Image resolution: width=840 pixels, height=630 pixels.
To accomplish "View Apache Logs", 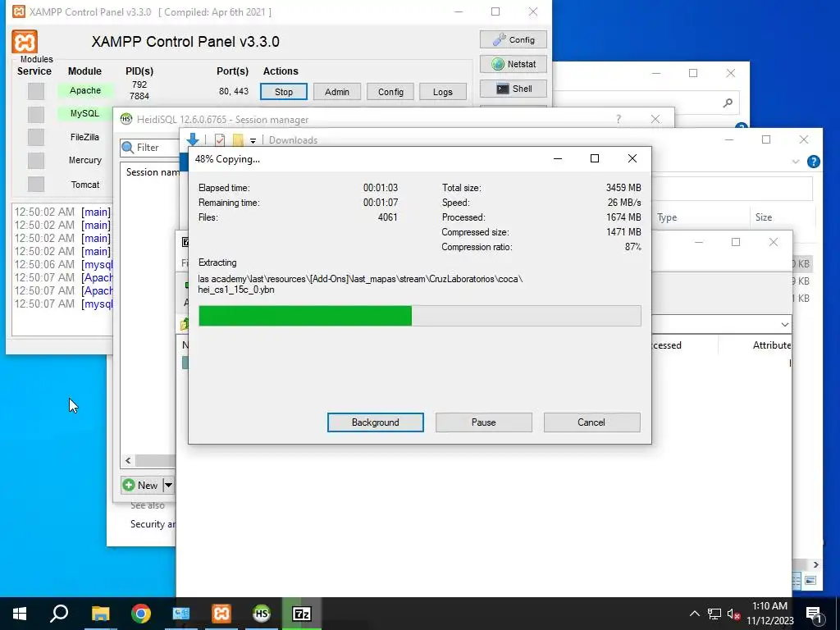I will click(x=442, y=92).
